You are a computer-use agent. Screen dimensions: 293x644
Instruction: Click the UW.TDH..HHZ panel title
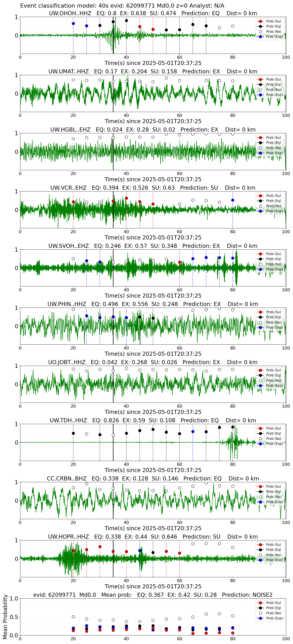153,420
